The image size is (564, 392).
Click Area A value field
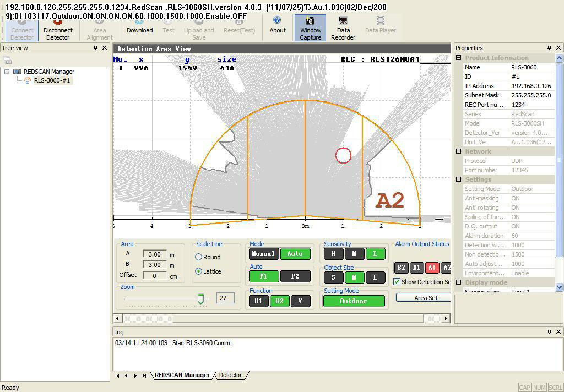155,254
